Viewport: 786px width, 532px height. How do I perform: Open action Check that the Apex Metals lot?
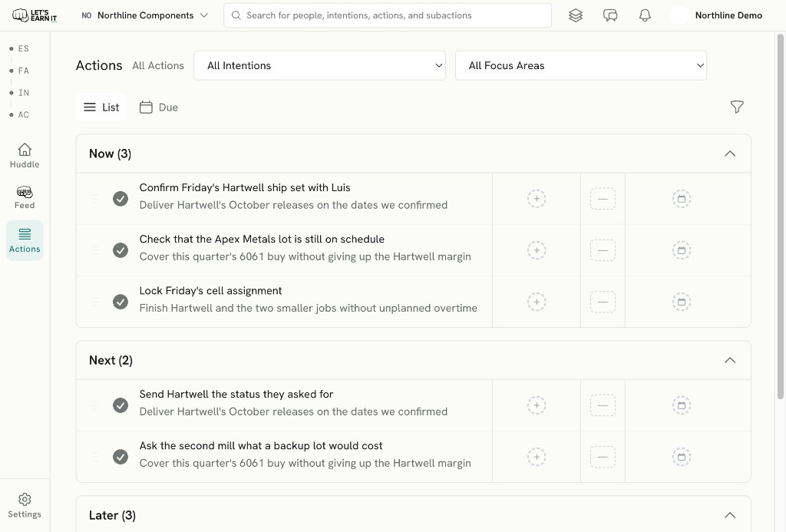point(262,240)
